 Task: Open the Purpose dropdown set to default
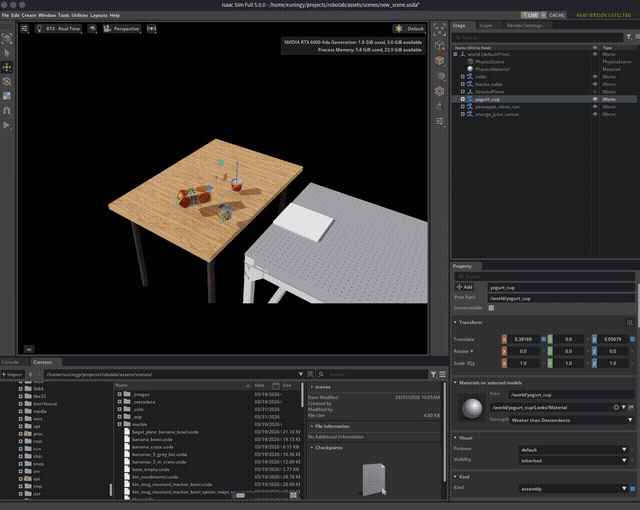pyautogui.click(x=570, y=450)
